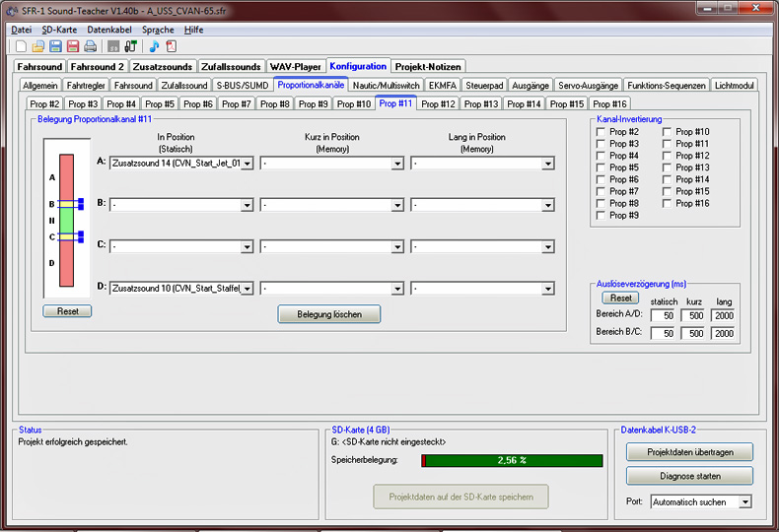Toggle the Prop #3 inversion checkbox
The width and height of the screenshot is (779, 532).
click(601, 144)
